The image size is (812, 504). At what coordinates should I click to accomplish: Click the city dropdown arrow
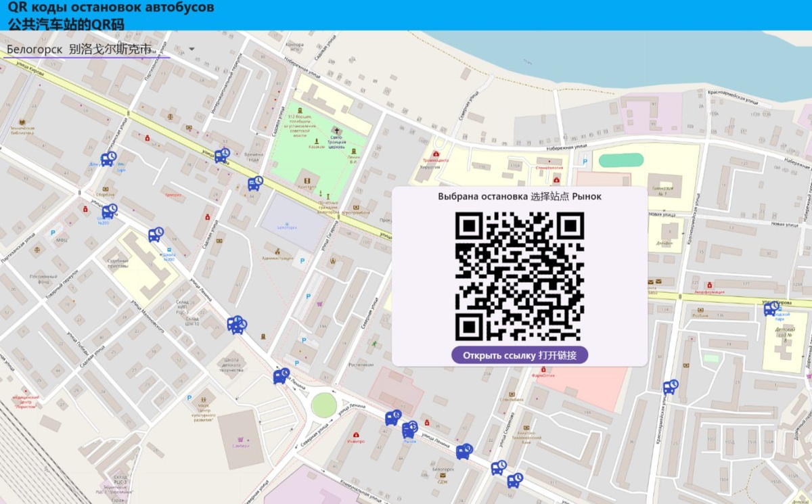coord(191,49)
